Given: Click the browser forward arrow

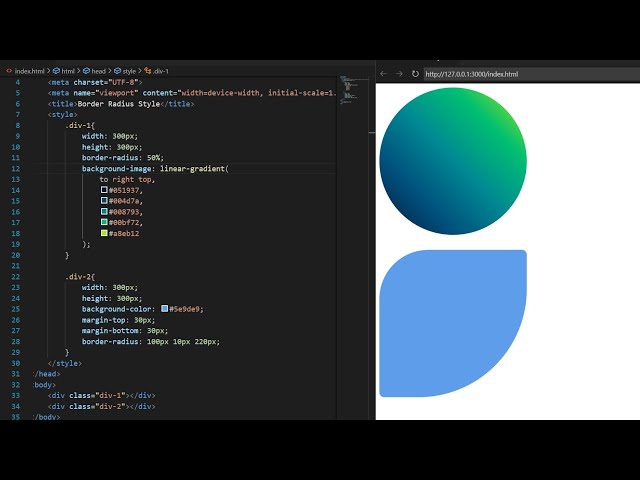Looking at the screenshot, I should coord(399,73).
